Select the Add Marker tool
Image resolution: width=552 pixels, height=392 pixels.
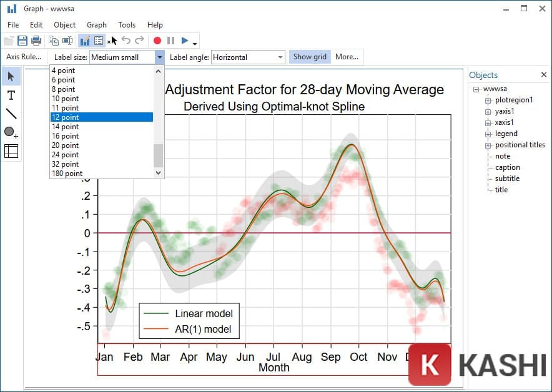(11, 132)
